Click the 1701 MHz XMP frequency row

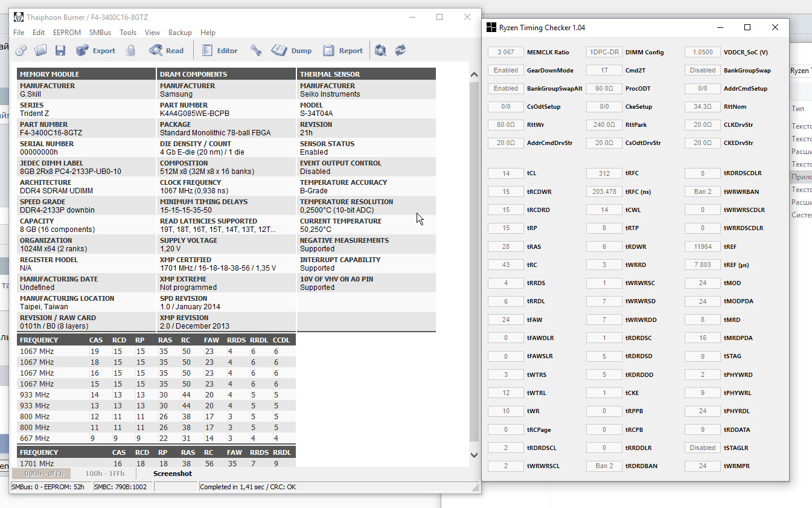(x=157, y=463)
